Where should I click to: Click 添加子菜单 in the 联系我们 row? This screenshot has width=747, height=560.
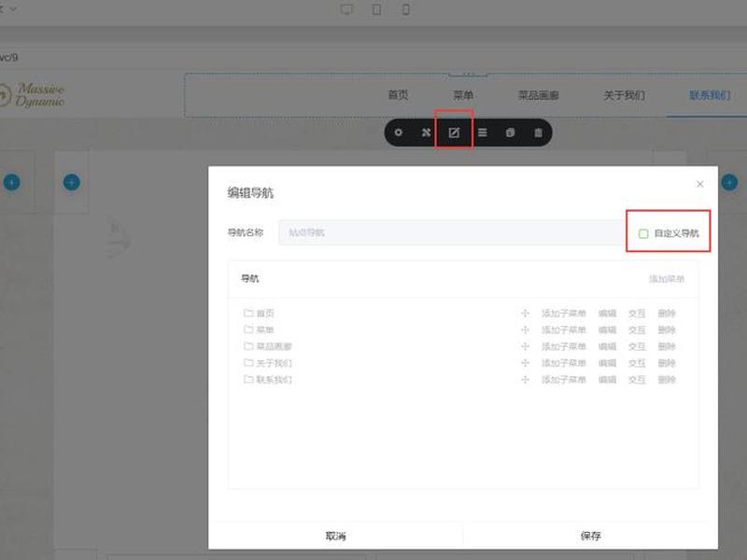click(564, 380)
